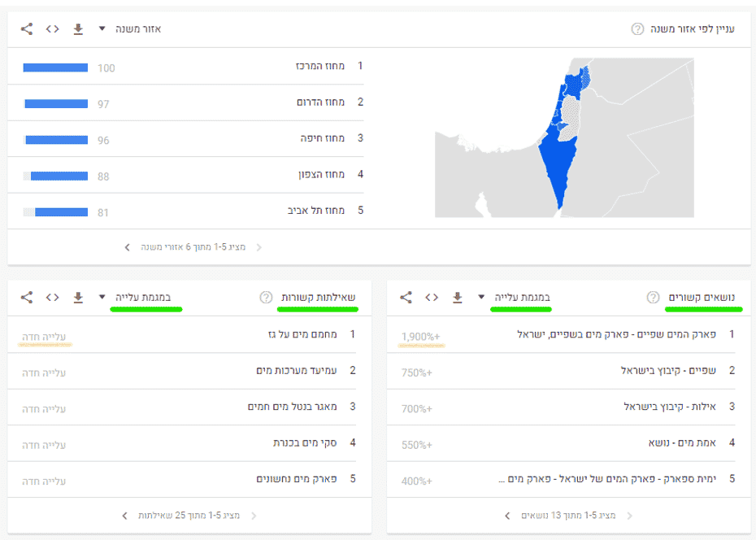Open help for עניין לפי אזור משנה

click(637, 29)
